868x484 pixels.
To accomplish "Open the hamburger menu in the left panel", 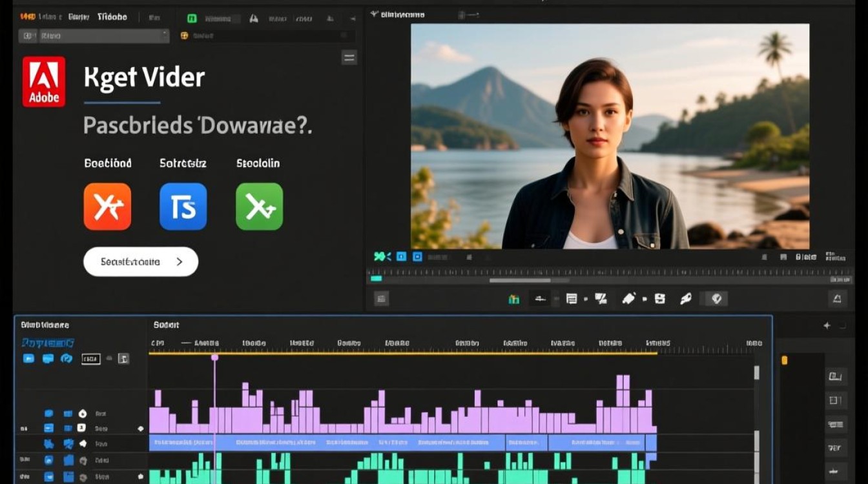I will tap(349, 58).
